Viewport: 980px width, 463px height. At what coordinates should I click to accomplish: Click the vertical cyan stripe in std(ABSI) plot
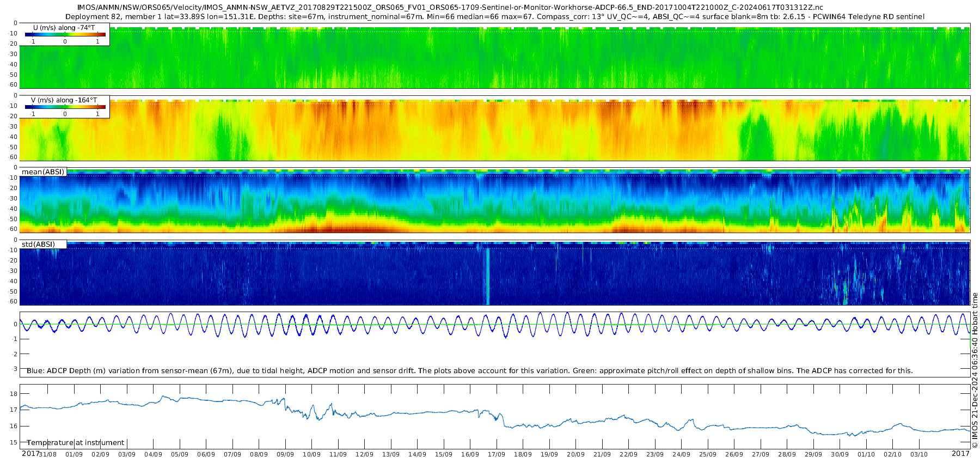(x=487, y=276)
